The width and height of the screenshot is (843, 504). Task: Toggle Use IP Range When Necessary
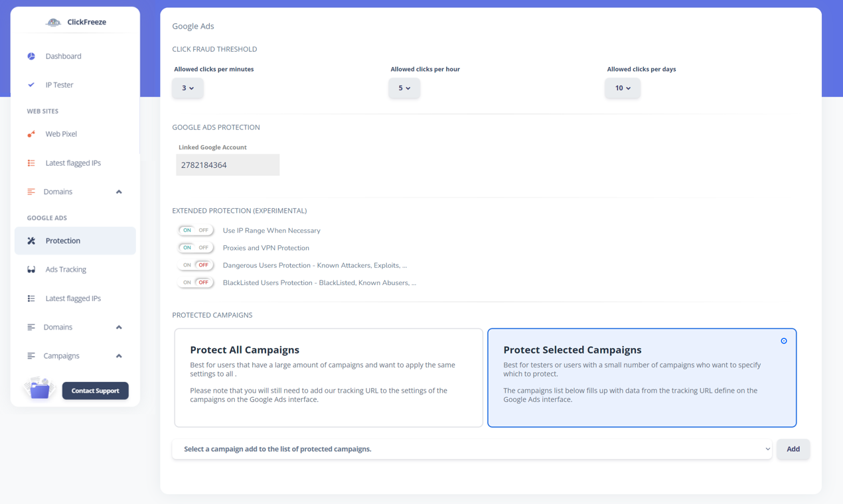click(196, 231)
